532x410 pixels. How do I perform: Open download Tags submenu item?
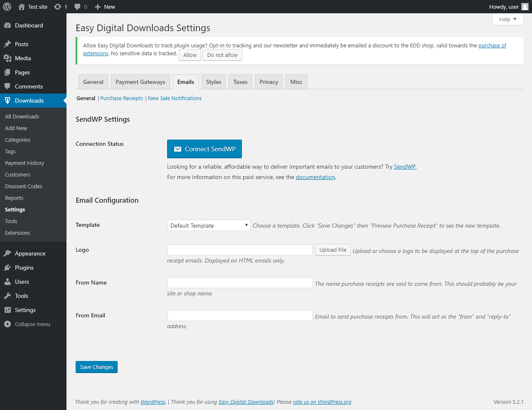[10, 151]
